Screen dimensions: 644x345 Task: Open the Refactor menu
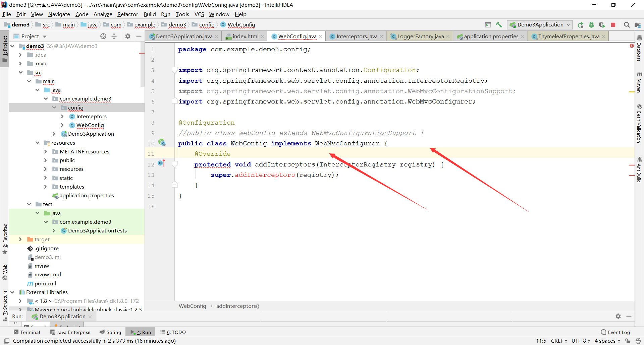coord(128,14)
